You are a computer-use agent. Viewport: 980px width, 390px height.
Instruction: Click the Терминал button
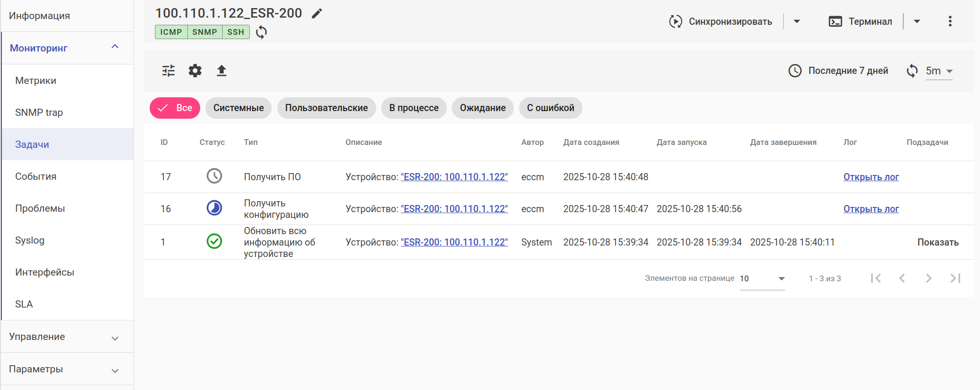click(x=861, y=21)
